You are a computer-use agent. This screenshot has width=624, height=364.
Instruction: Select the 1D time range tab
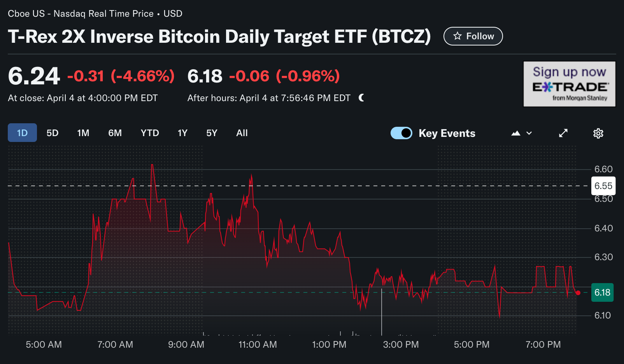pyautogui.click(x=22, y=133)
